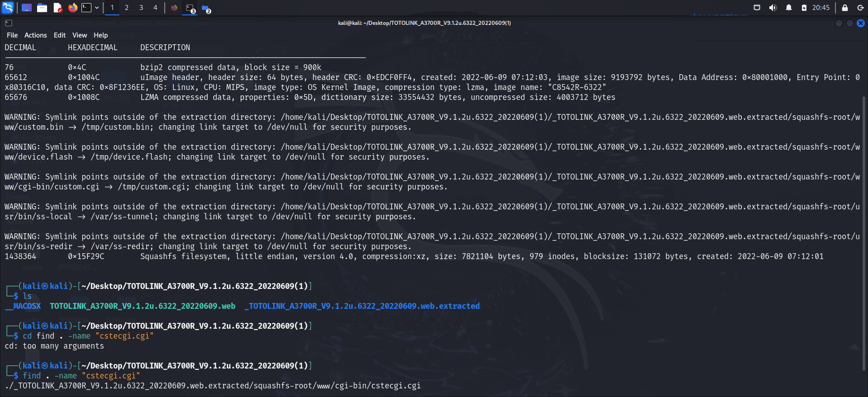Launch Firefox from the panel launcher
The width and height of the screenshot is (868, 397).
(72, 8)
